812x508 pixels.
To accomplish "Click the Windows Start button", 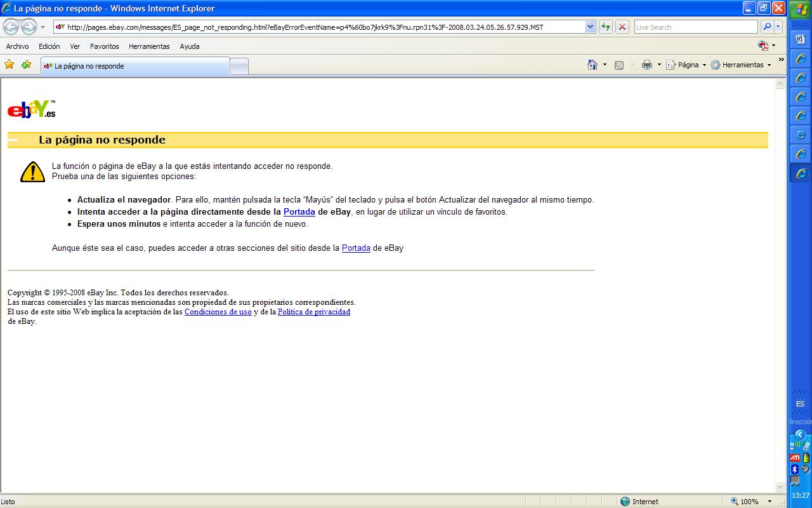I will pos(799,9).
